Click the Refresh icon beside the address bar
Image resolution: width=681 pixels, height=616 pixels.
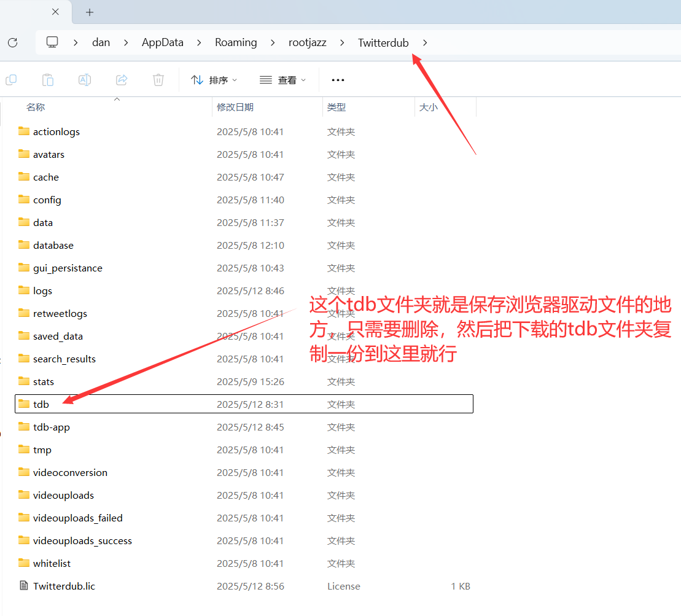pos(12,42)
